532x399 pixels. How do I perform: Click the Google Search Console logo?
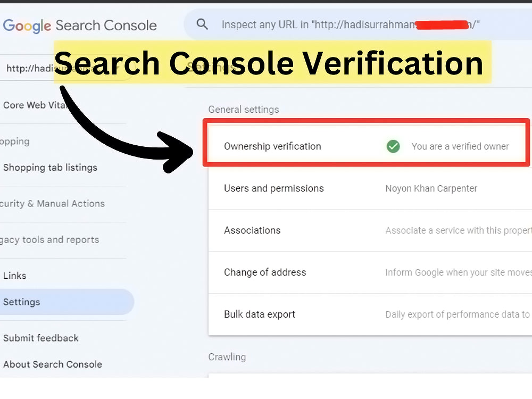[x=80, y=26]
